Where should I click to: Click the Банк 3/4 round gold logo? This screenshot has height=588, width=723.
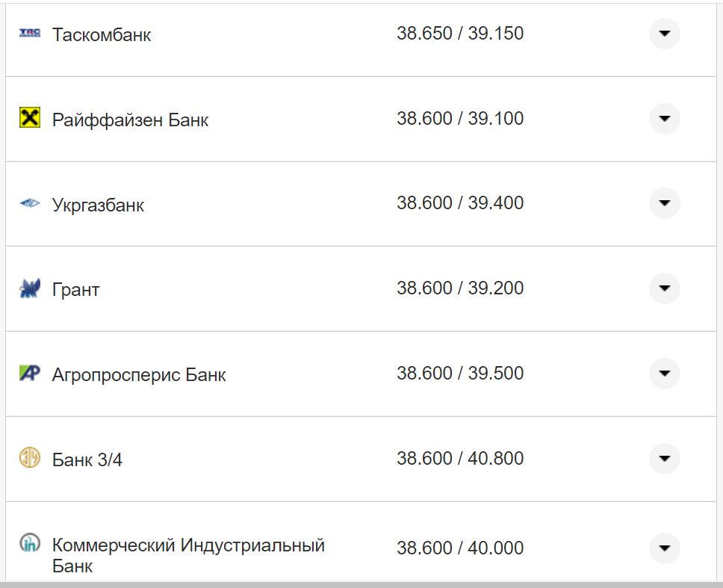coord(29,458)
